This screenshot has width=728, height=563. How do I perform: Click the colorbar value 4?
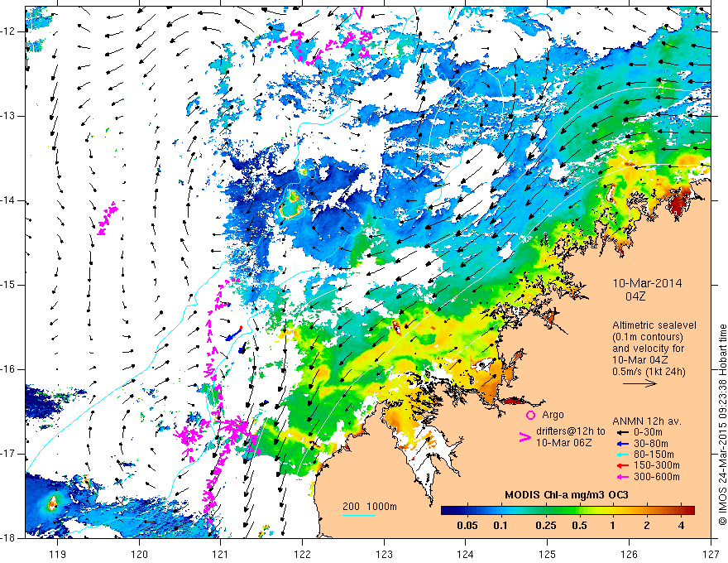coord(681,526)
